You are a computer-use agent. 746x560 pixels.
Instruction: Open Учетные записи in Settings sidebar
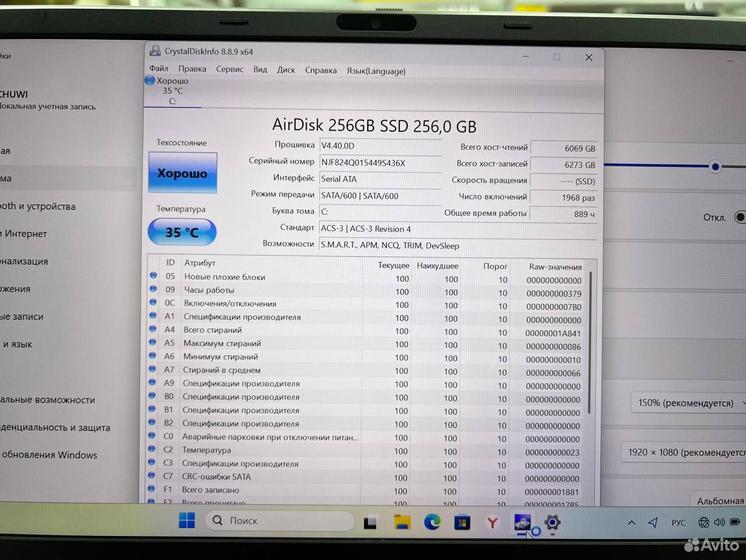click(x=21, y=316)
